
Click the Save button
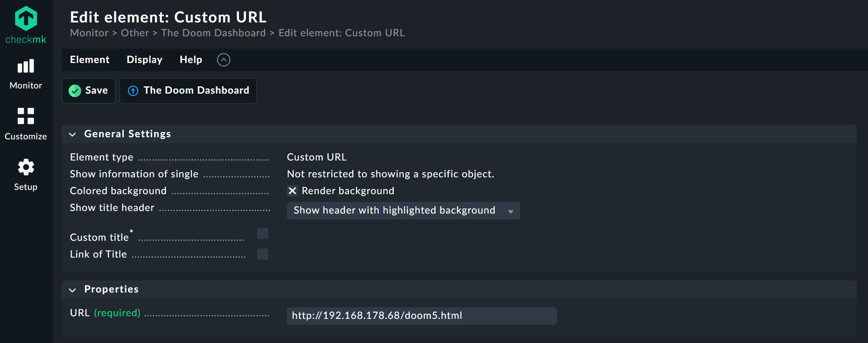tap(88, 91)
